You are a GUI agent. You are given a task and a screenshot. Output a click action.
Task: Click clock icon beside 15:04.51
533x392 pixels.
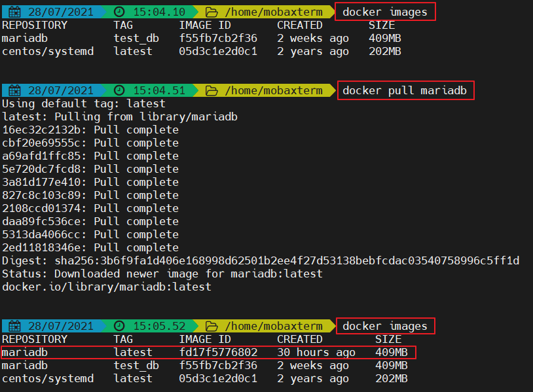coord(119,90)
